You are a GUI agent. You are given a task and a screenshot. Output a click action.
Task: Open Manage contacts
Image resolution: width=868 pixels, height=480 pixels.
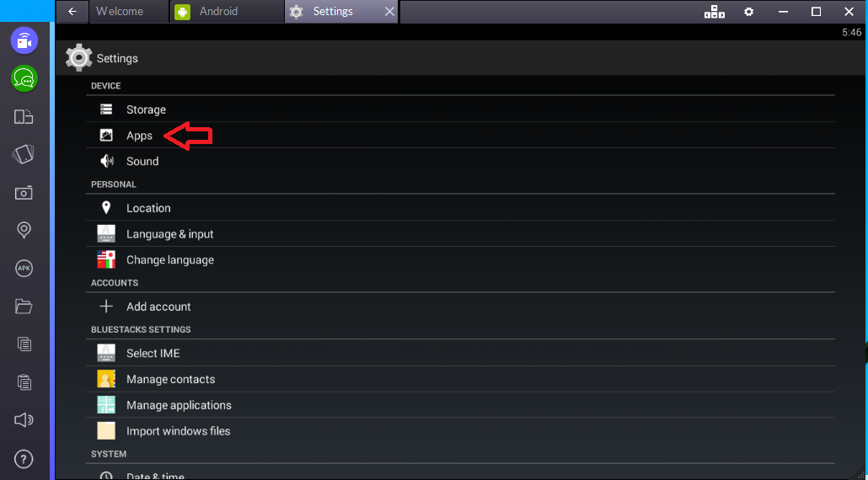click(460, 379)
